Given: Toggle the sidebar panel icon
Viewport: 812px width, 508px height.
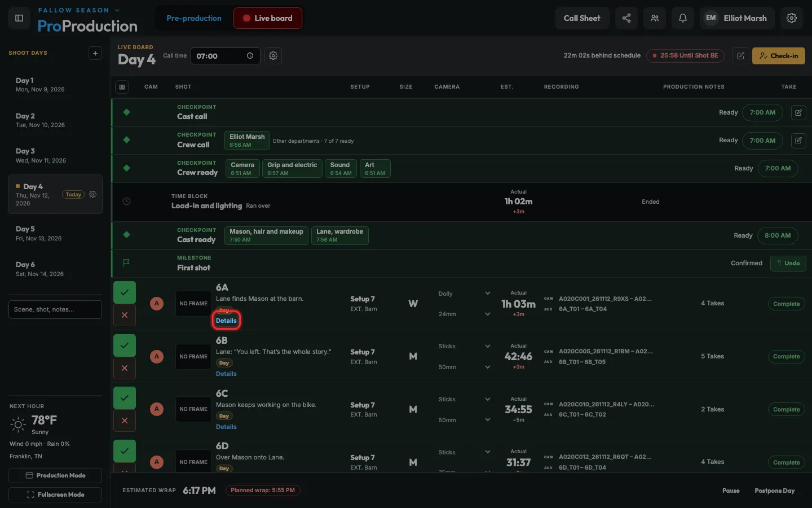Looking at the screenshot, I should point(19,18).
